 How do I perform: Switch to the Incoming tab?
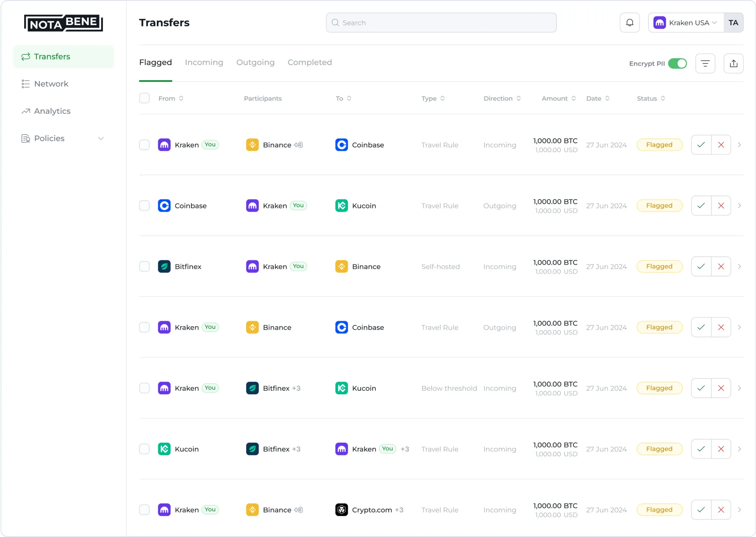204,62
